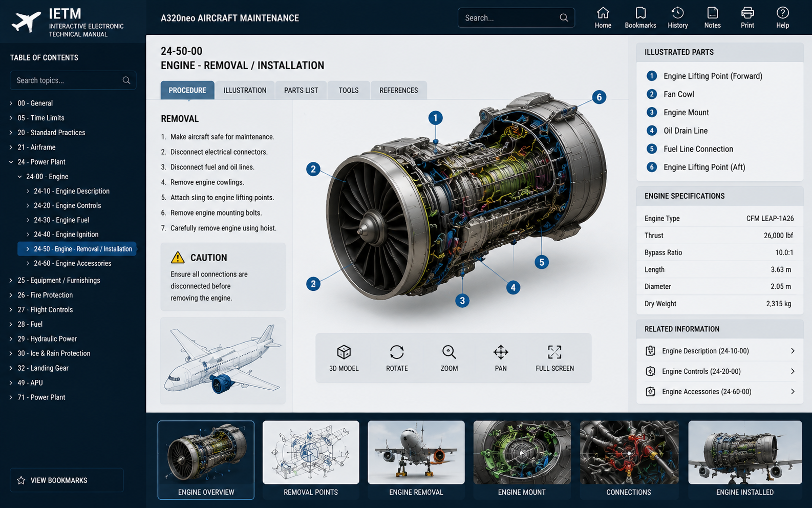This screenshot has width=812, height=508.
Task: Click callout marker 5 on engine illustration
Action: (542, 262)
